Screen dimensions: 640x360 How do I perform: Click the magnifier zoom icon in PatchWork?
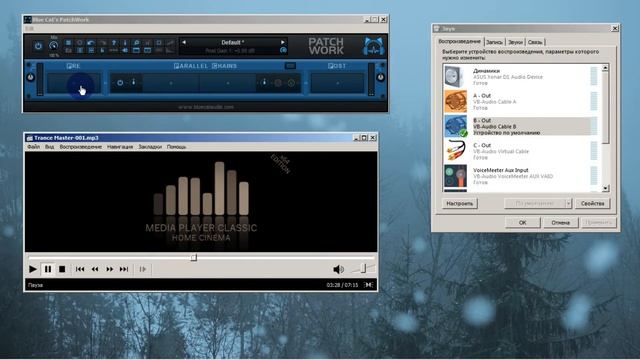click(136, 42)
